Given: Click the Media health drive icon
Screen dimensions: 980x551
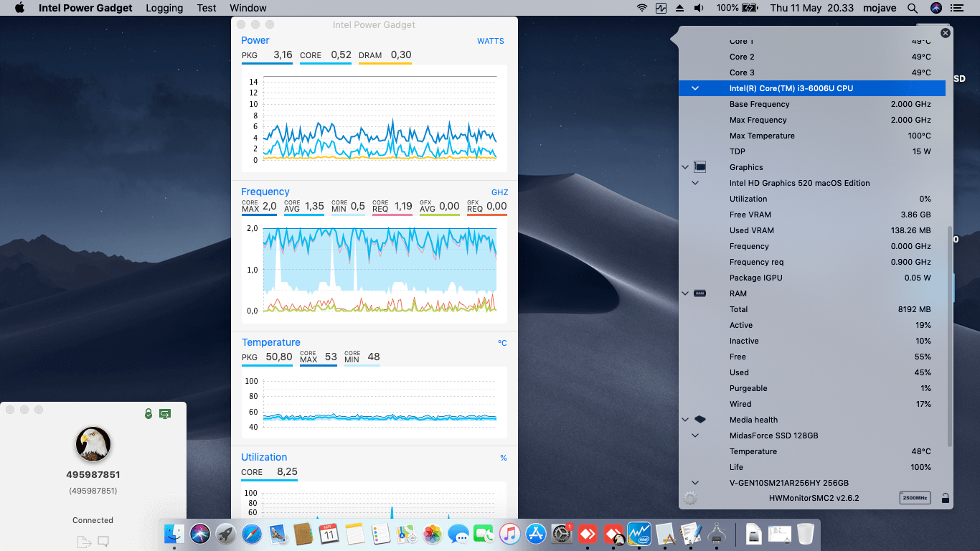Looking at the screenshot, I should point(700,420).
